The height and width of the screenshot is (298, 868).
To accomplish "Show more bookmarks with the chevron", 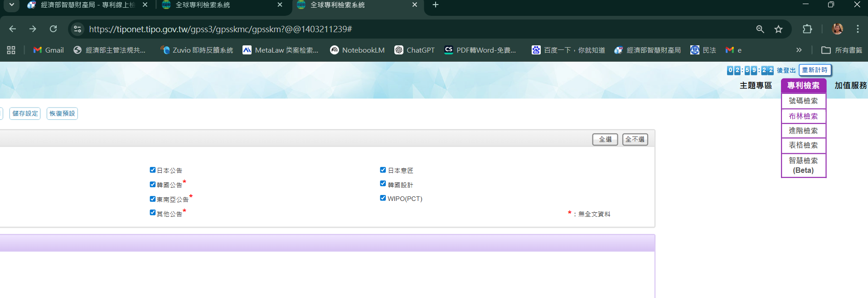I will click(799, 50).
